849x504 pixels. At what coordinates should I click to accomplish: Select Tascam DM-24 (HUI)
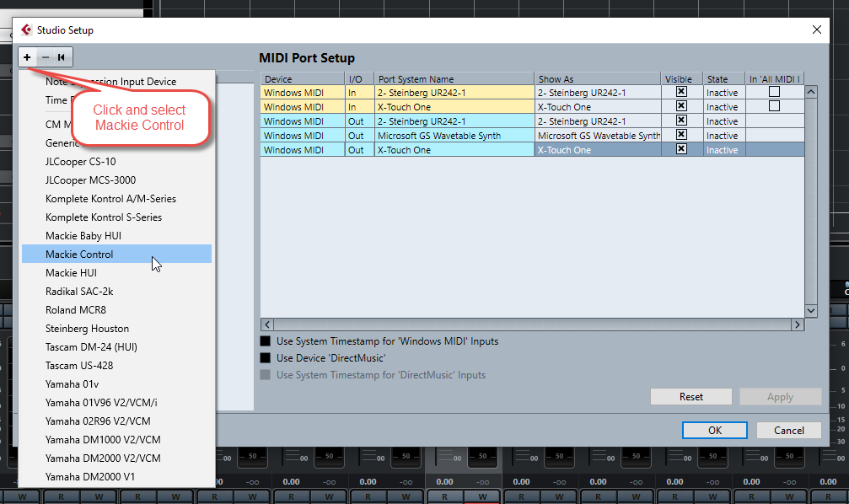(116, 347)
